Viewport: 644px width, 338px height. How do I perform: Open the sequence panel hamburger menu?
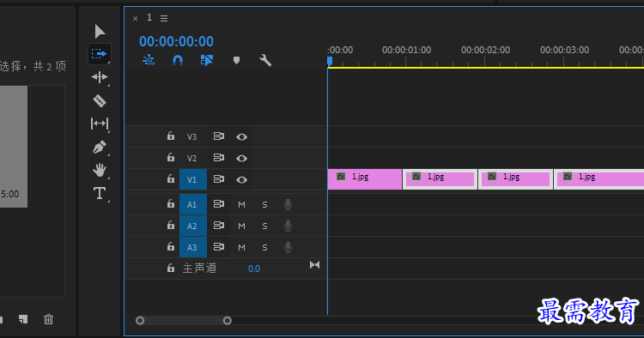click(x=164, y=19)
